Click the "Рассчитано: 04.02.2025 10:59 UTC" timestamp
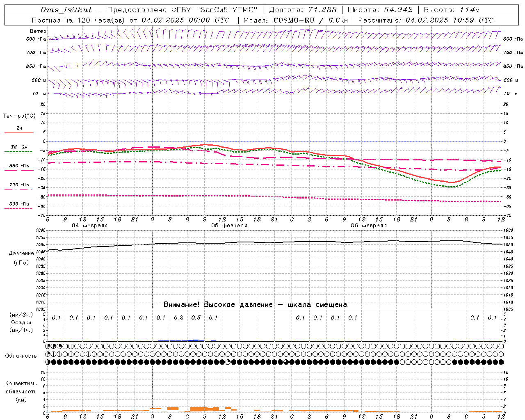This screenshot has width=525, height=420. pyautogui.click(x=426, y=20)
